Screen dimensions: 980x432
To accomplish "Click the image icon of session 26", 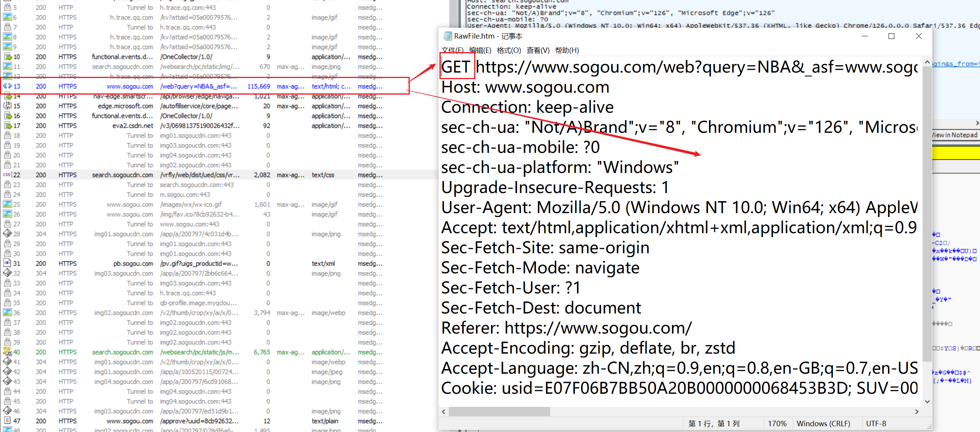I will [x=7, y=214].
